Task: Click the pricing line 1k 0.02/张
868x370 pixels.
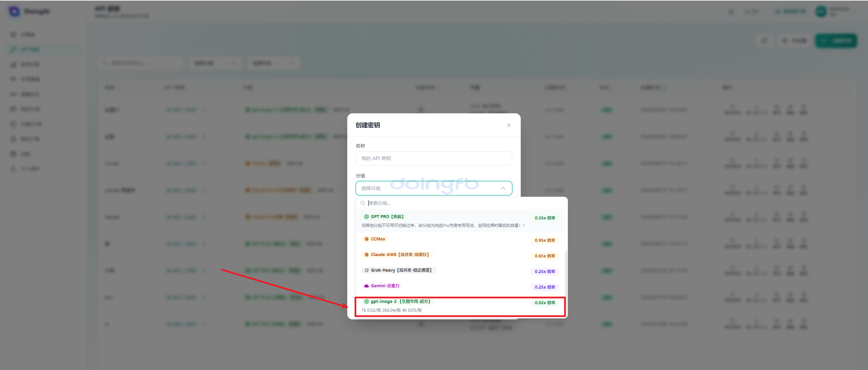Action: click(392, 310)
